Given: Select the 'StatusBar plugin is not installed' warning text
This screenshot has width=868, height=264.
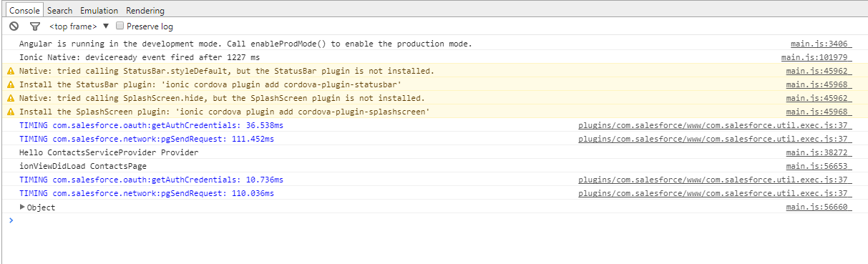Looking at the screenshot, I should pos(226,71).
